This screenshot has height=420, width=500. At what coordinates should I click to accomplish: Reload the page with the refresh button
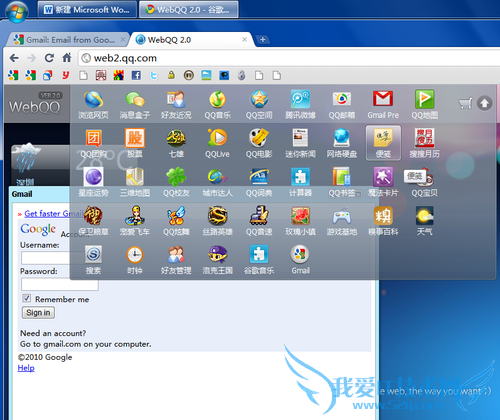pos(49,58)
